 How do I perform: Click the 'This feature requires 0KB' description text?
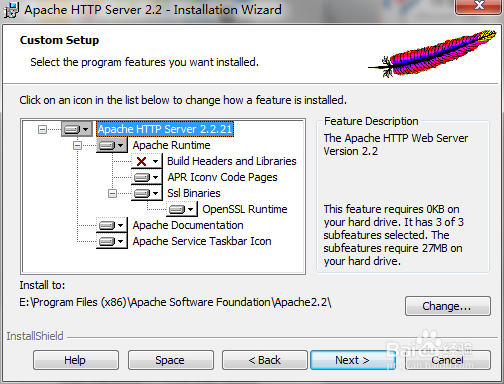pyautogui.click(x=393, y=235)
